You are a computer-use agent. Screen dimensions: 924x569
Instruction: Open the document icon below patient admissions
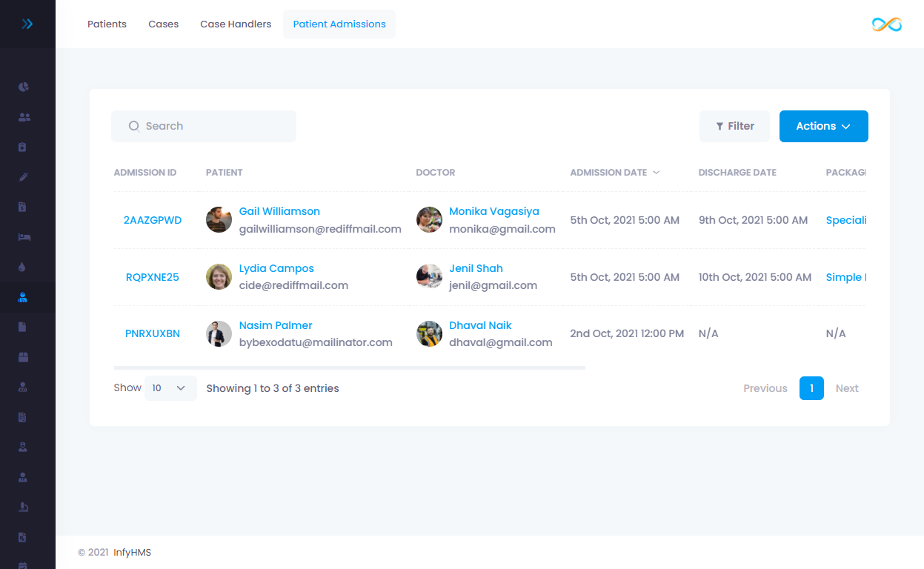[23, 326]
